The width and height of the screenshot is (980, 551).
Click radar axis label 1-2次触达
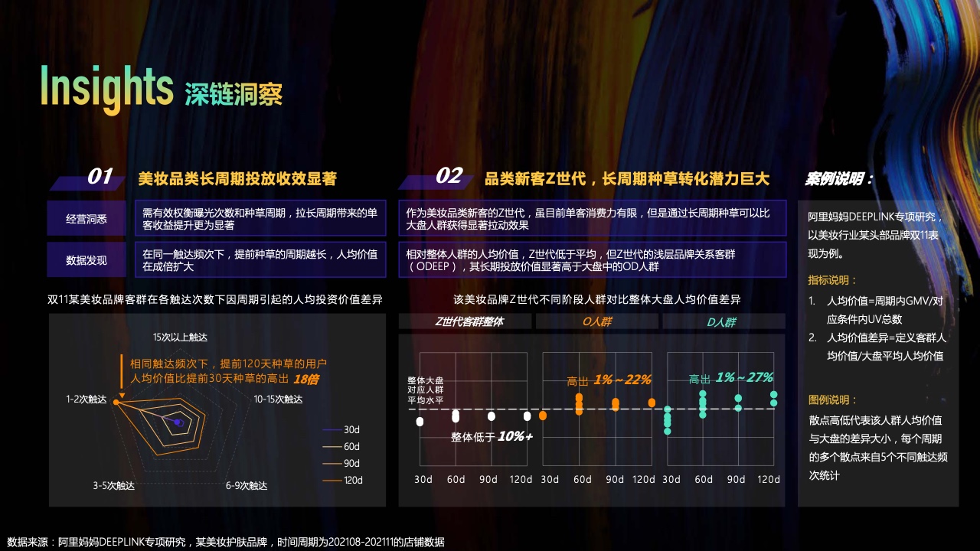point(87,399)
